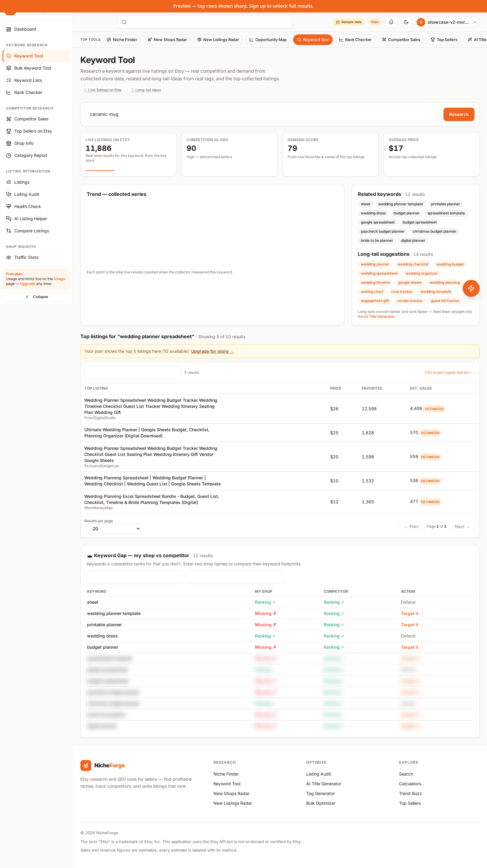Screen dimensions: 487x868
Task: Click Upgrade for more link
Action: pos(212,351)
